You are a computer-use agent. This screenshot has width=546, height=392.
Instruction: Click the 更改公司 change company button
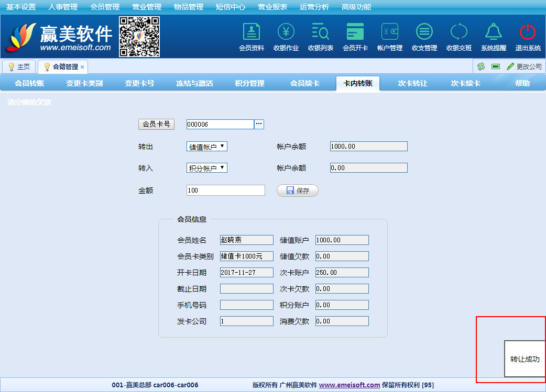[x=524, y=66]
